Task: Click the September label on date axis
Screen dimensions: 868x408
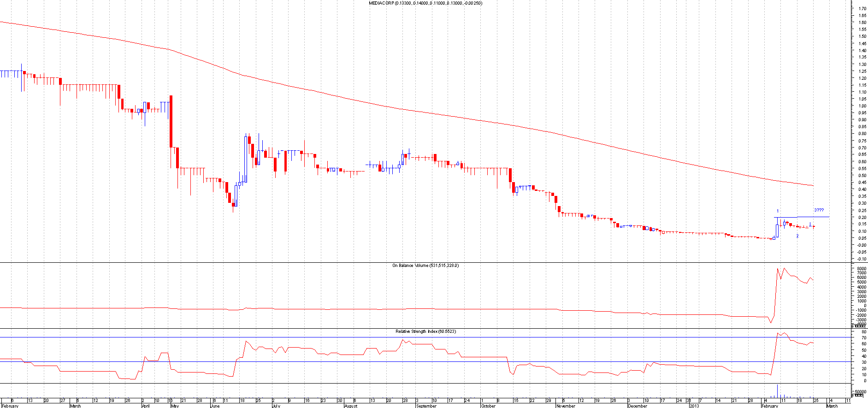Action: pyautogui.click(x=426, y=406)
